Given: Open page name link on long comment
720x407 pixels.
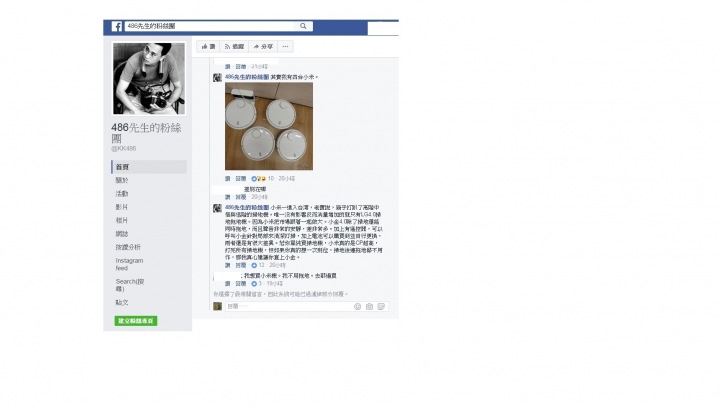Looking at the screenshot, I should tap(247, 208).
